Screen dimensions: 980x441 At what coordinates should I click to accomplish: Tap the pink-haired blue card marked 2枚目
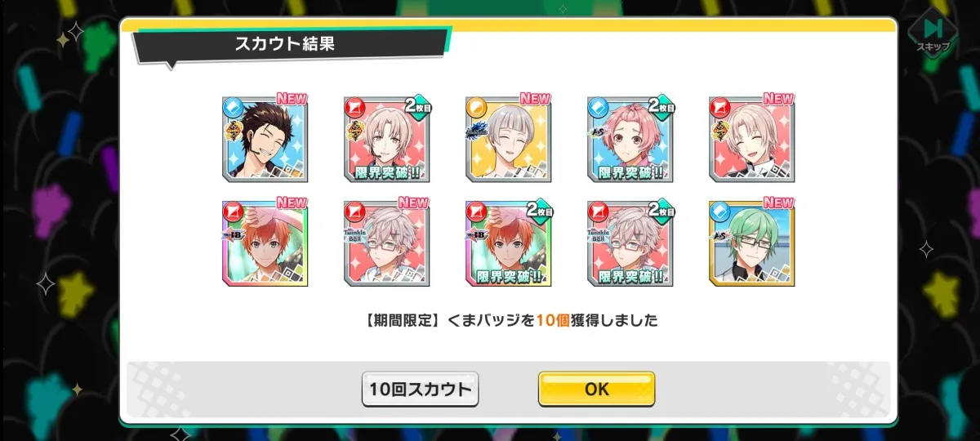click(630, 139)
